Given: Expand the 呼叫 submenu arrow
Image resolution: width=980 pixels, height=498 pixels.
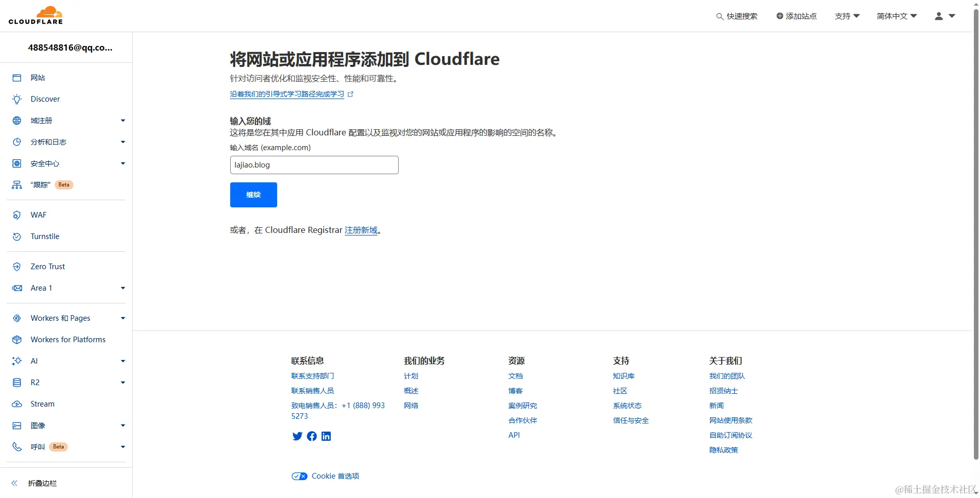Looking at the screenshot, I should [123, 447].
